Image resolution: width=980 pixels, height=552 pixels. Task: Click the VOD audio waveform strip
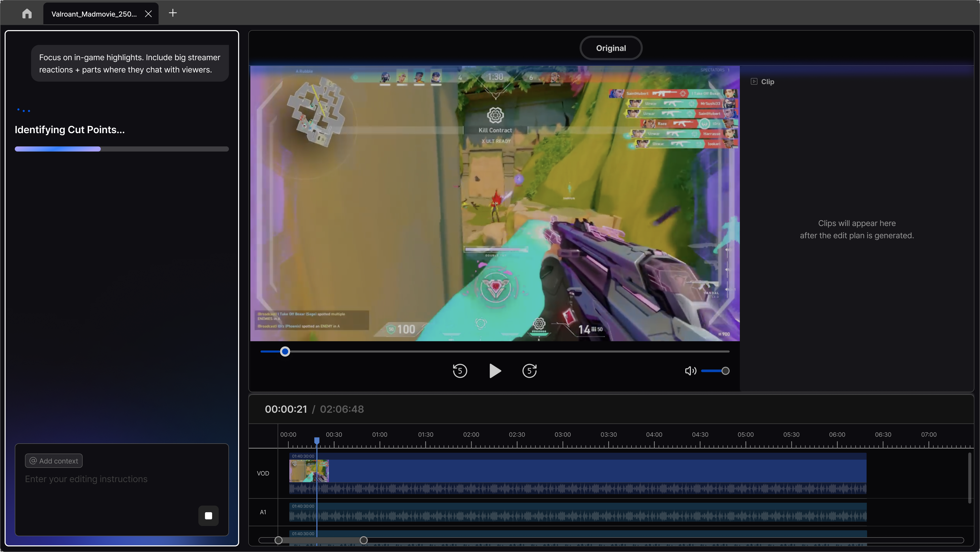pos(578,488)
